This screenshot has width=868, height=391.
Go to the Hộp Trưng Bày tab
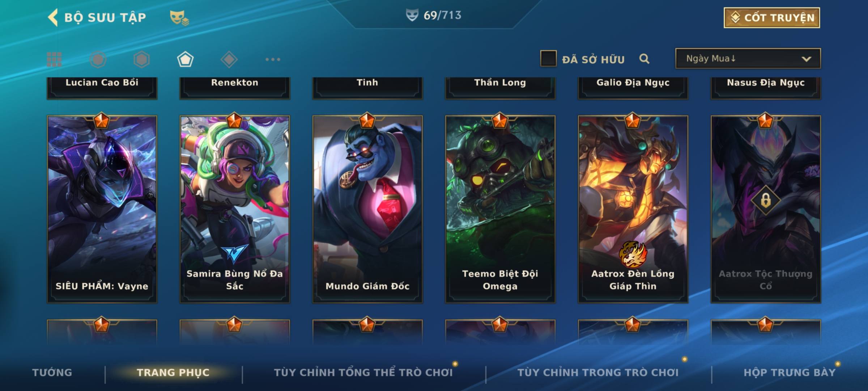click(x=790, y=373)
